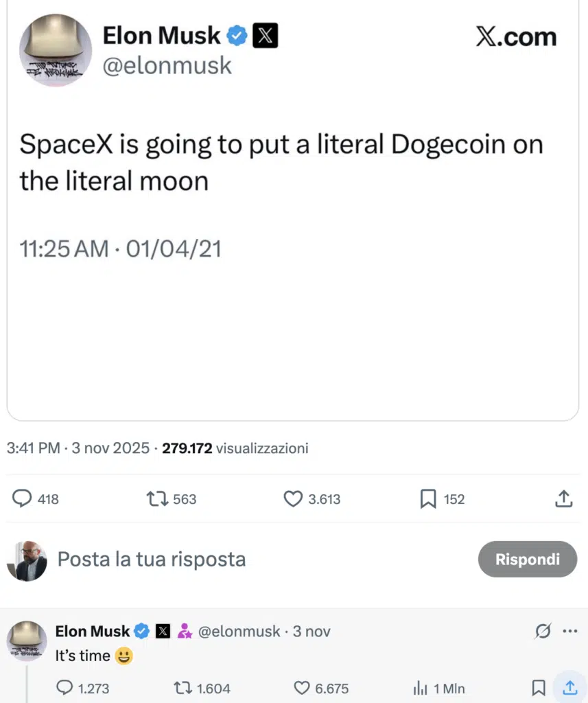Click the X affiliation badge in the quoted post
This screenshot has width=588, height=703.
[x=266, y=36]
